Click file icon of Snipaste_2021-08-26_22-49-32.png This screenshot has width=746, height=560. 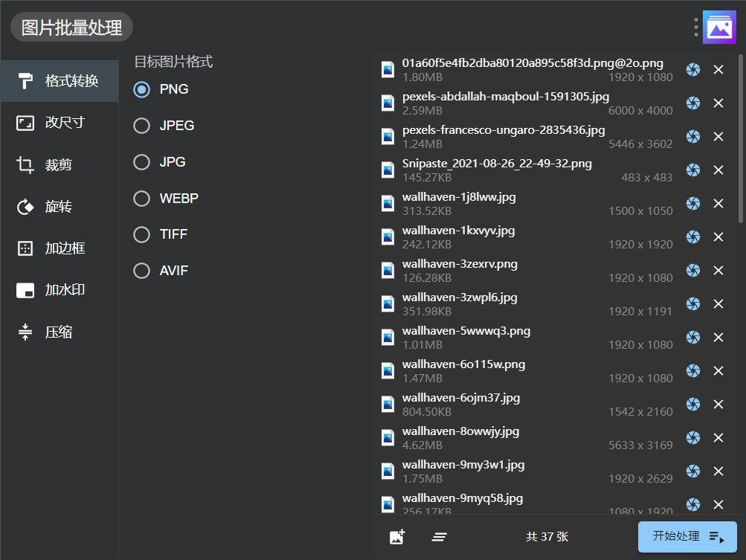[x=388, y=170]
